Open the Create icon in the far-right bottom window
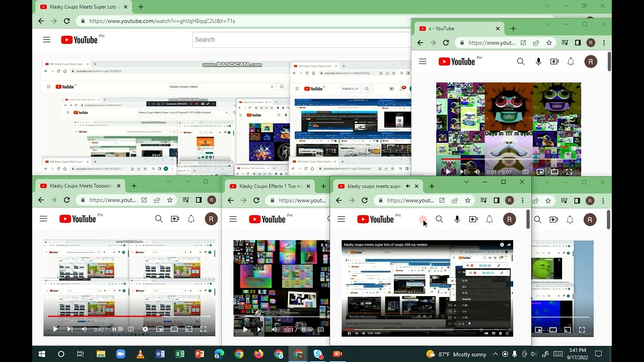The image size is (644, 362). [x=553, y=219]
